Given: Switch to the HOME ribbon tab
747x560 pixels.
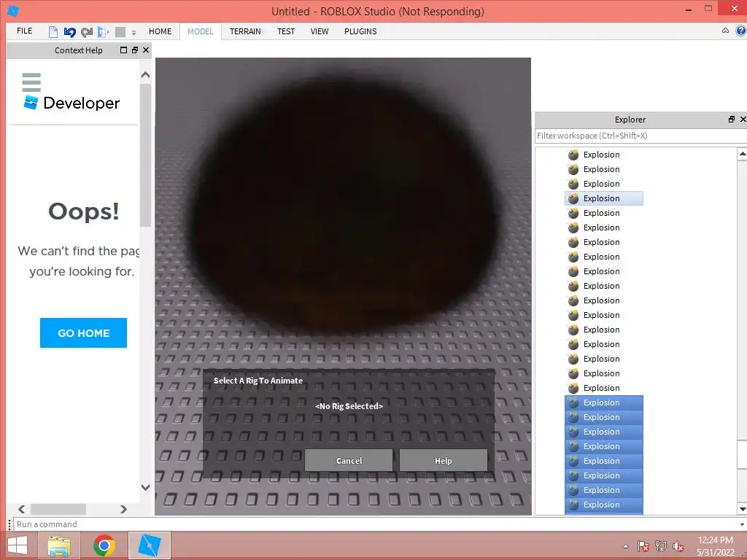Looking at the screenshot, I should tap(160, 31).
